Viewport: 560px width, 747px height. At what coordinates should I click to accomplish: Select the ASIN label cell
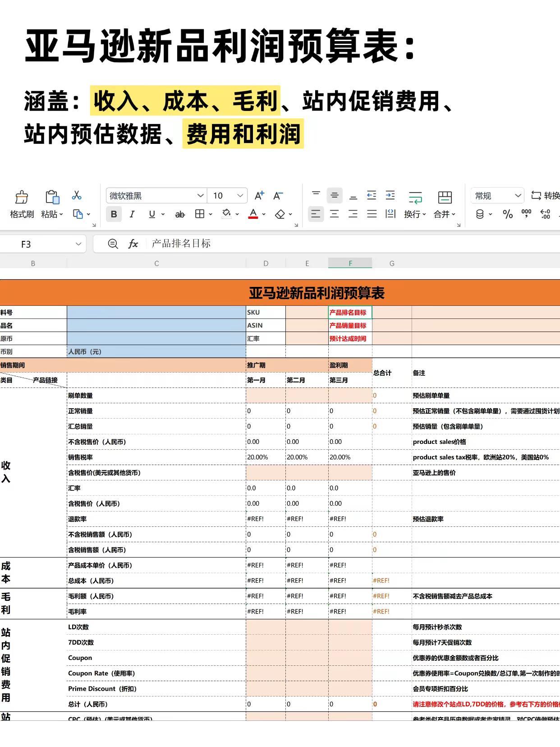click(266, 325)
